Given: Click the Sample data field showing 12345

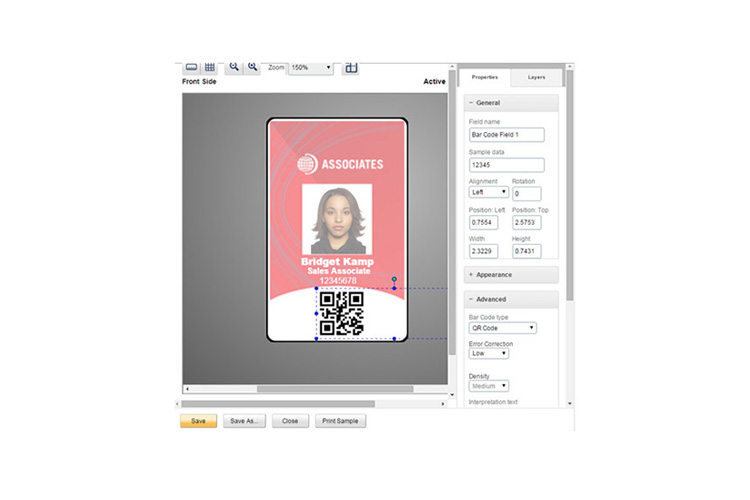Looking at the screenshot, I should [507, 165].
